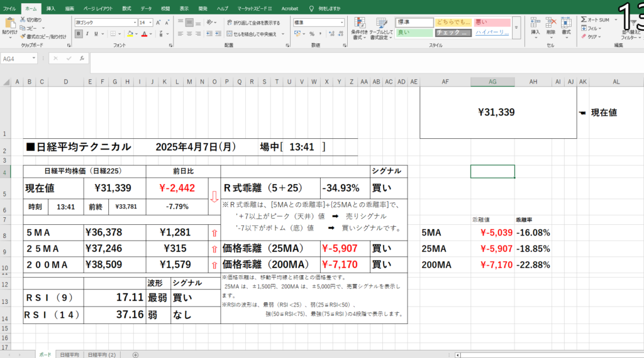The height and width of the screenshot is (358, 644).
Task: Open the Clear (クリア) dropdown
Action: click(591, 37)
